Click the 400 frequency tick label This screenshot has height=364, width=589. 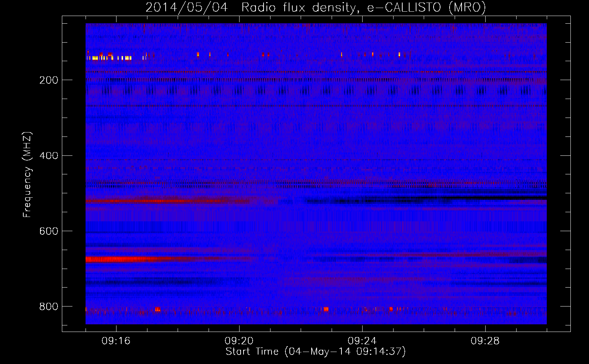point(49,156)
